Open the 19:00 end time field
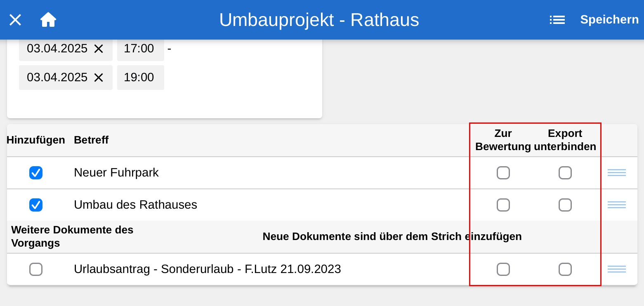The image size is (644, 306). (x=139, y=78)
